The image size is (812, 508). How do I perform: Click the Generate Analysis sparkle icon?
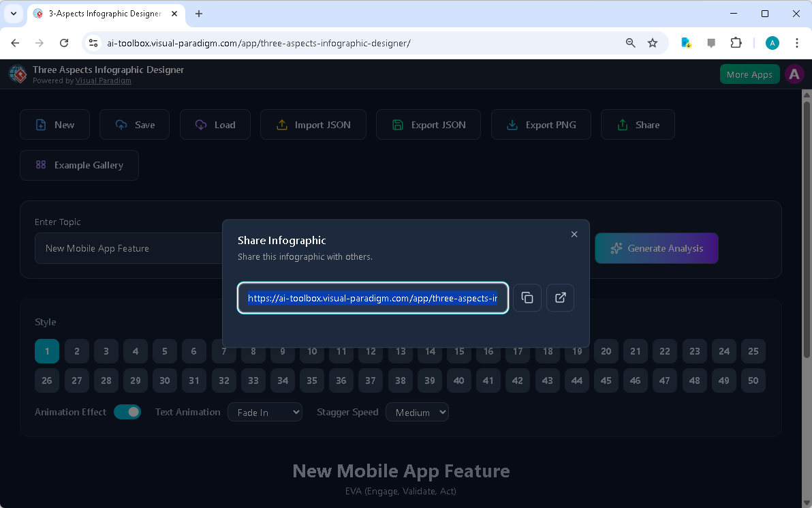coord(616,248)
